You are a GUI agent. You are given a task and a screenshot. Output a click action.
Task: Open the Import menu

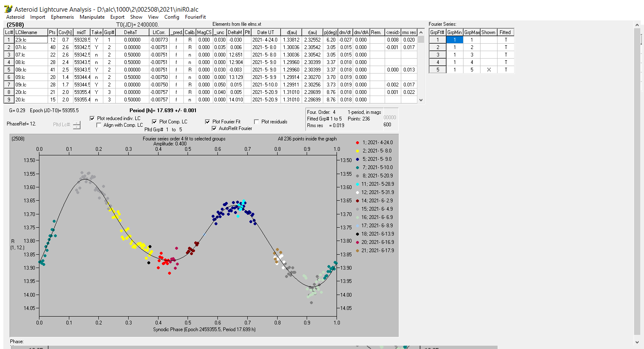point(38,17)
